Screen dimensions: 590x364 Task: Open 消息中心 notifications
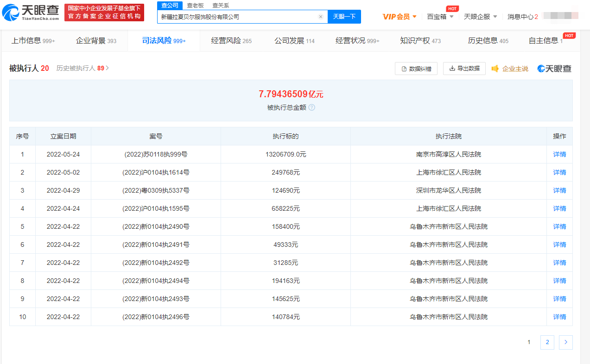(522, 17)
